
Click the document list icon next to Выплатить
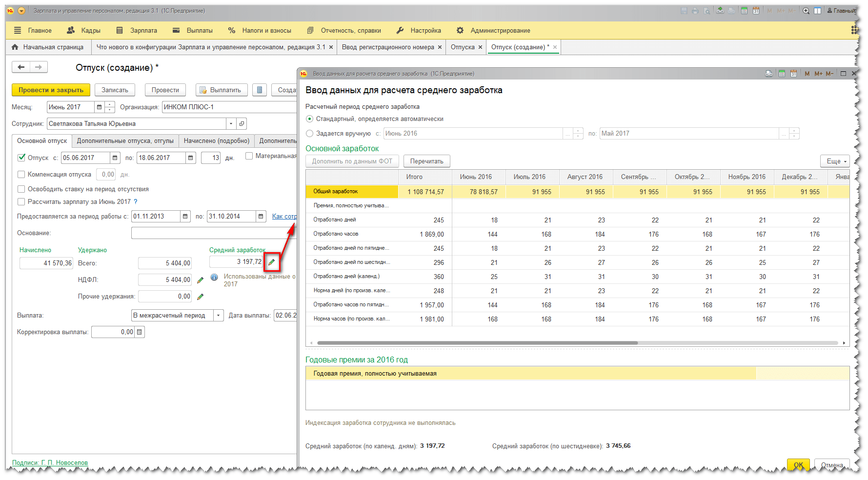pos(260,90)
